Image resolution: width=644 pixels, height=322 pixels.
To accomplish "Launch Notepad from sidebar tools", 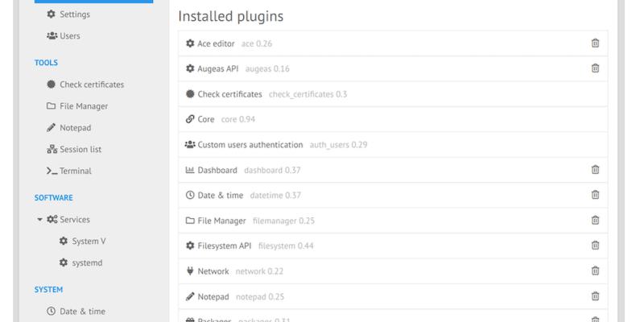I will click(x=72, y=128).
